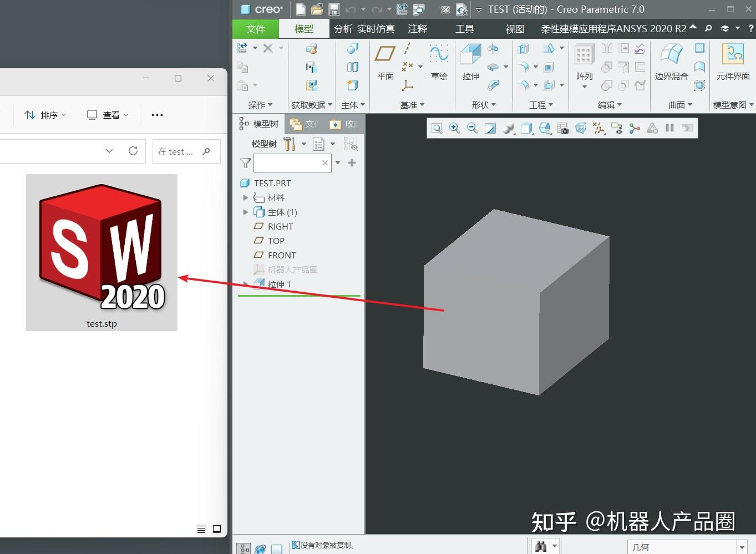Click the model tree filter input field
Screen dimensions: 756x554
click(291, 162)
